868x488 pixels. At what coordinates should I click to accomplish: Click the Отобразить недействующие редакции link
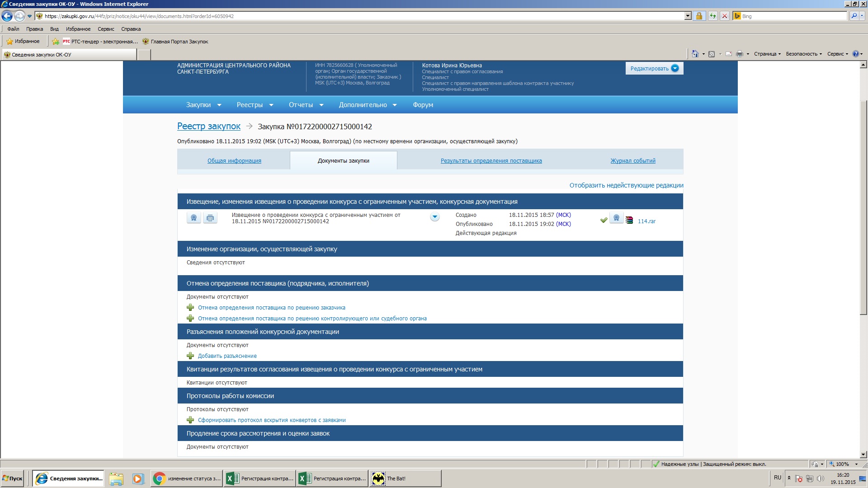(x=626, y=186)
